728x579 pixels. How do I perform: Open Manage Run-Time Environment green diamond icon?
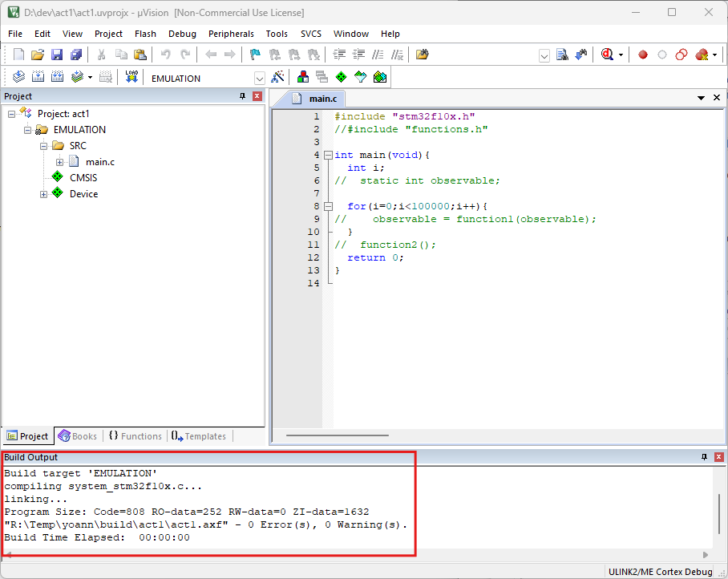click(341, 77)
